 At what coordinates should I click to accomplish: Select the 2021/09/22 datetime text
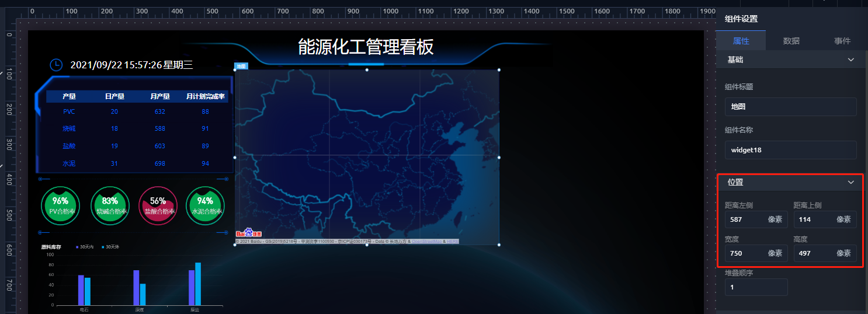(131, 65)
